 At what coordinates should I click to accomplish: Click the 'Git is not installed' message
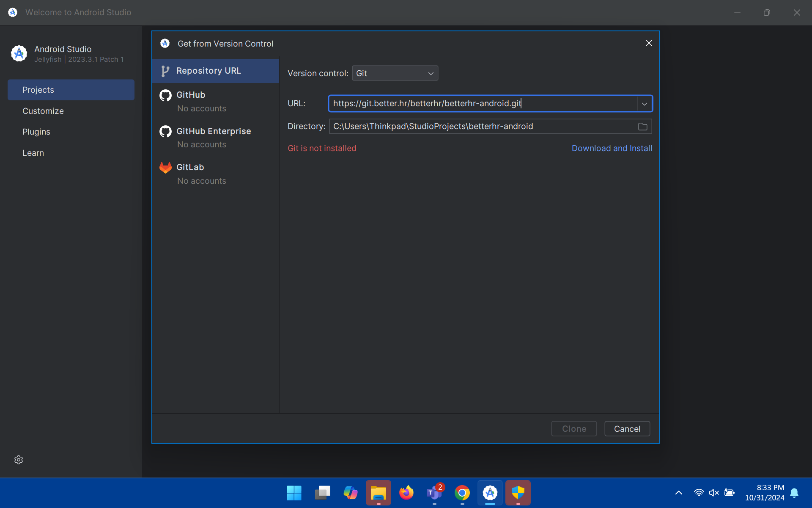[x=322, y=148]
